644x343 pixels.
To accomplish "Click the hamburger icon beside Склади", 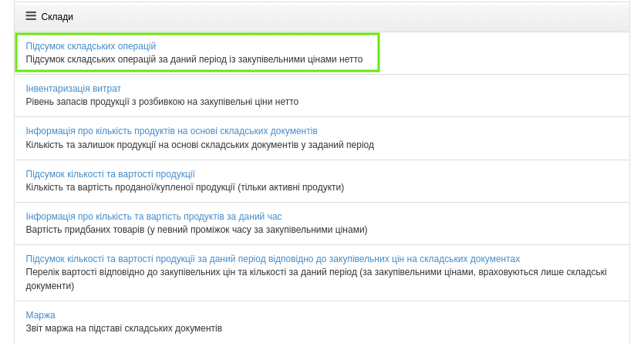I will pos(31,16).
